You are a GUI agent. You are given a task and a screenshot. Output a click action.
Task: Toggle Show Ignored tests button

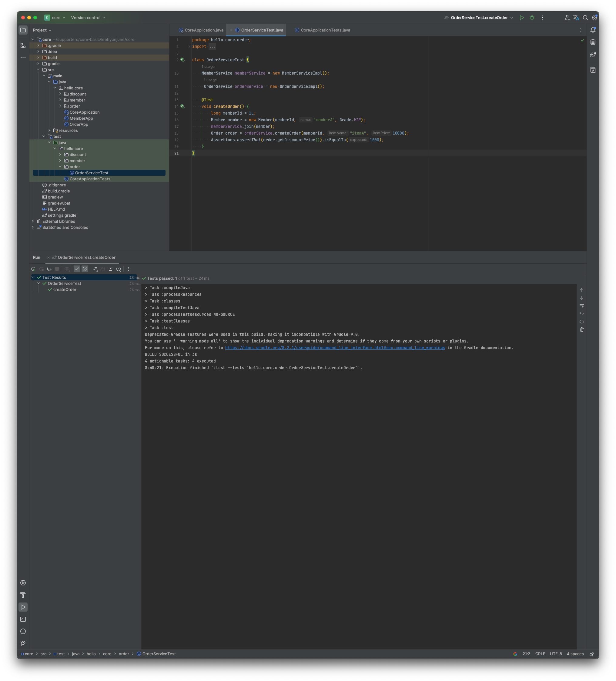click(x=85, y=269)
